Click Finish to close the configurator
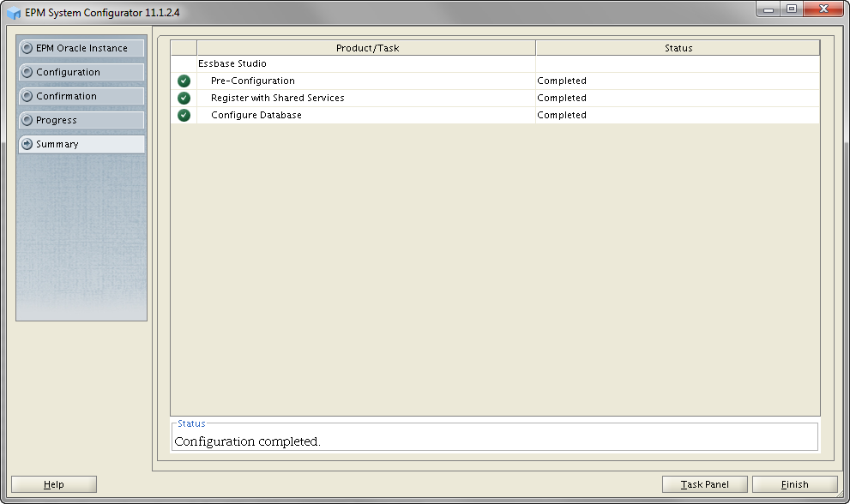Image resolution: width=850 pixels, height=504 pixels. tap(795, 484)
